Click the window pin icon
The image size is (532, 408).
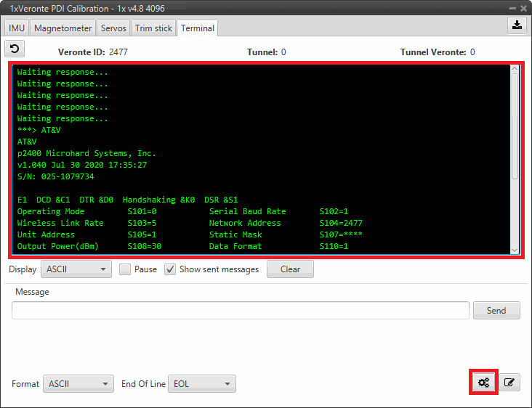(509, 7)
